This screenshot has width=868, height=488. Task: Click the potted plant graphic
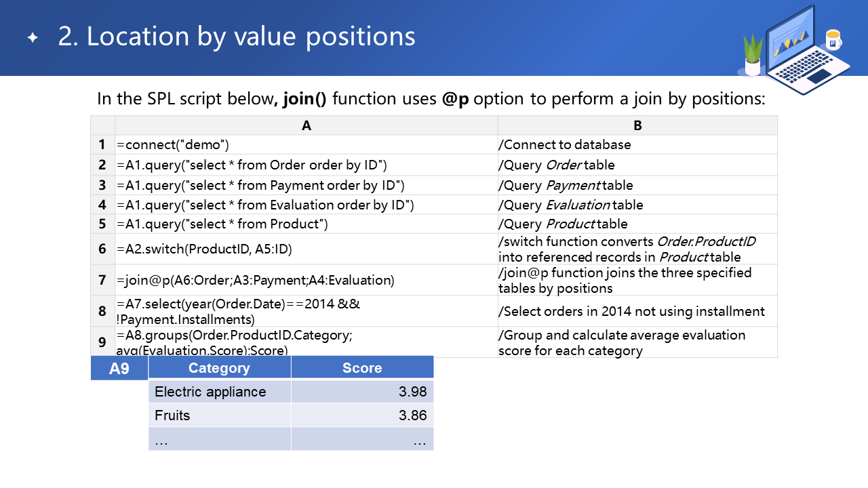(753, 54)
